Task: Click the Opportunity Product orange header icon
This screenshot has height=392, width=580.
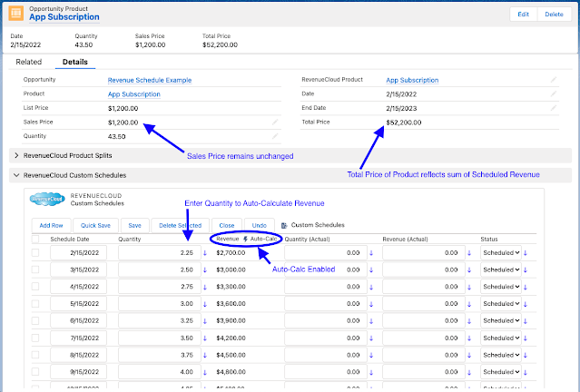Action: coord(16,14)
